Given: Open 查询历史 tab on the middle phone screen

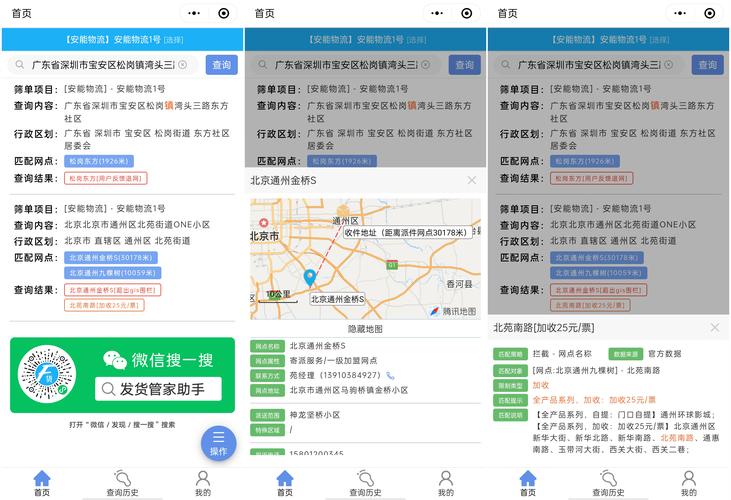Looking at the screenshot, I should tap(365, 483).
